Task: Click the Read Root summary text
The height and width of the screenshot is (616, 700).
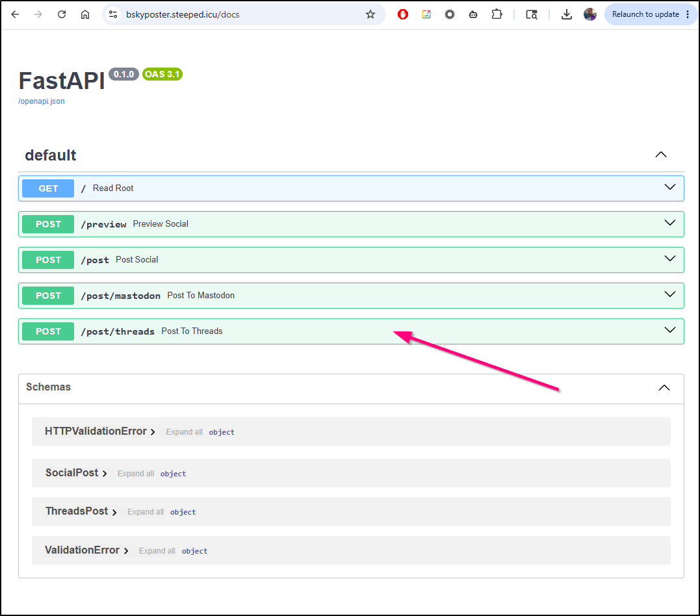Action: [113, 188]
